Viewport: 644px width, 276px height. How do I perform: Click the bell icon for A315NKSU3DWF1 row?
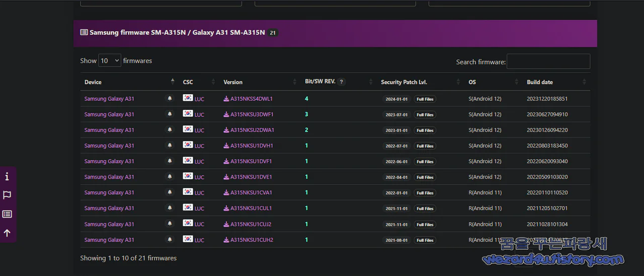pyautogui.click(x=170, y=114)
